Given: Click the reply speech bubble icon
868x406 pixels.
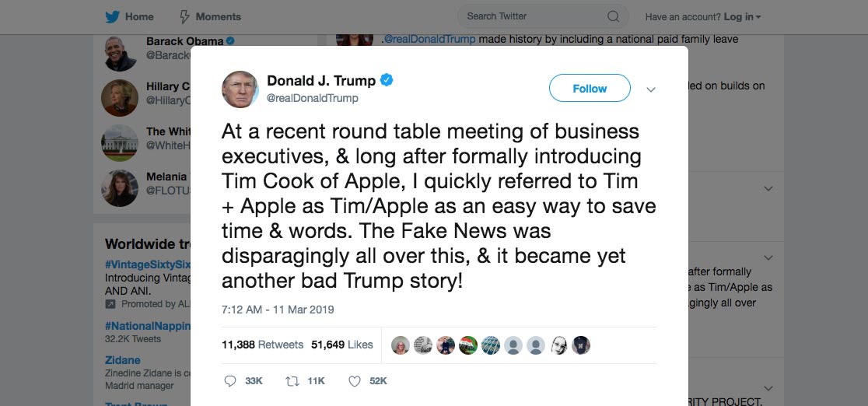Looking at the screenshot, I should [229, 381].
